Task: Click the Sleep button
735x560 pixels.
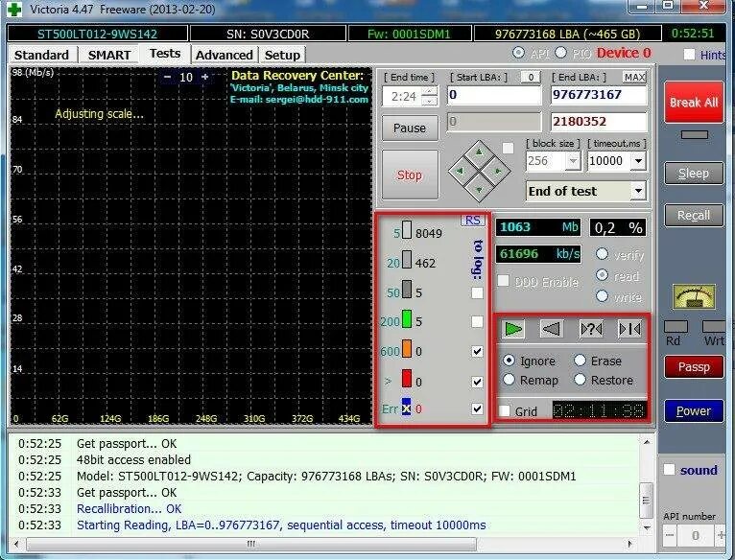Action: (x=694, y=174)
